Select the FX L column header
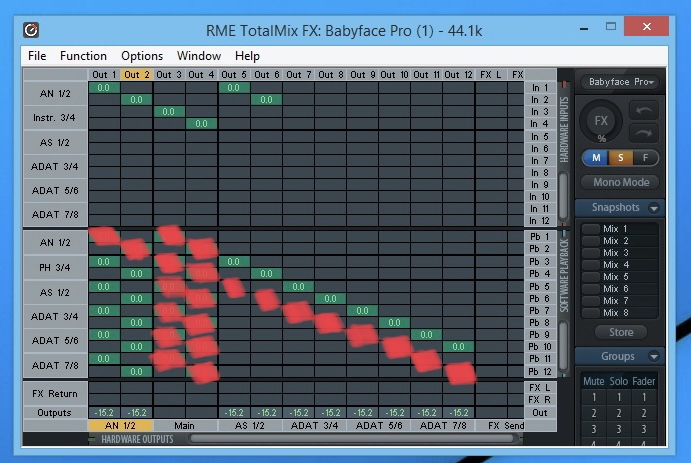 point(491,74)
